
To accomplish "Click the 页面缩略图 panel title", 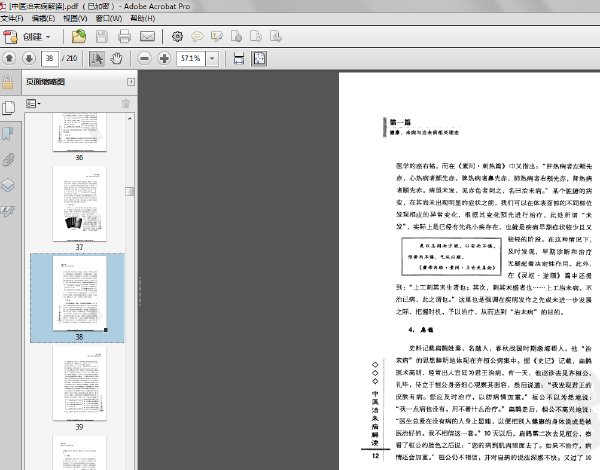I will (x=45, y=82).
